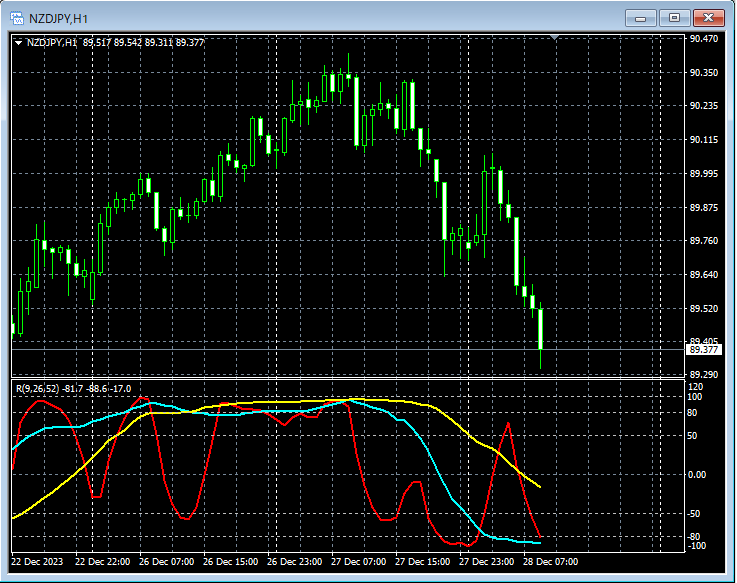Image resolution: width=737 pixels, height=583 pixels.
Task: Click the 27 Dec 07:00 time label
Action: pos(358,562)
